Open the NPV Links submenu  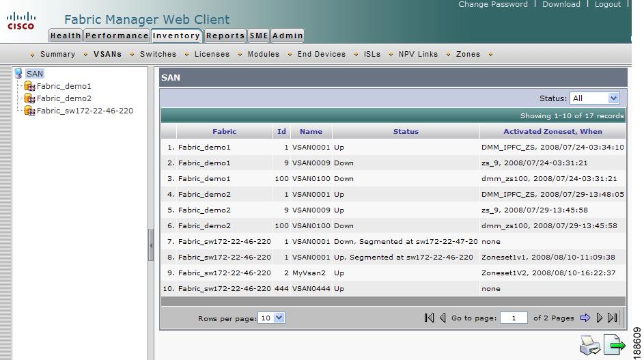(x=418, y=54)
